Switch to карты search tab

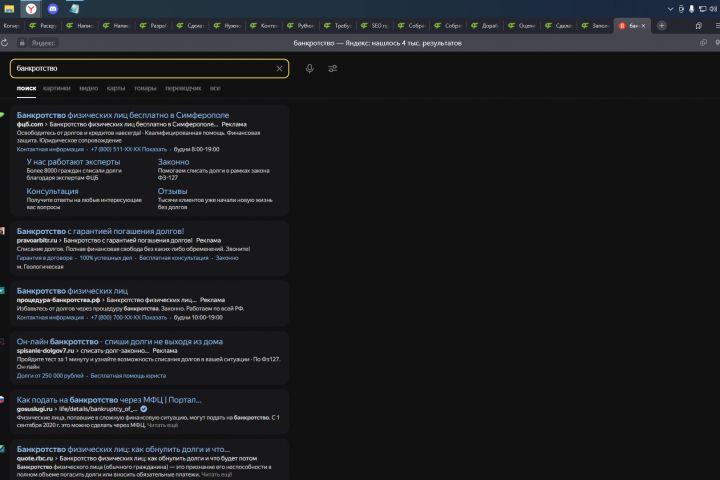pos(116,88)
